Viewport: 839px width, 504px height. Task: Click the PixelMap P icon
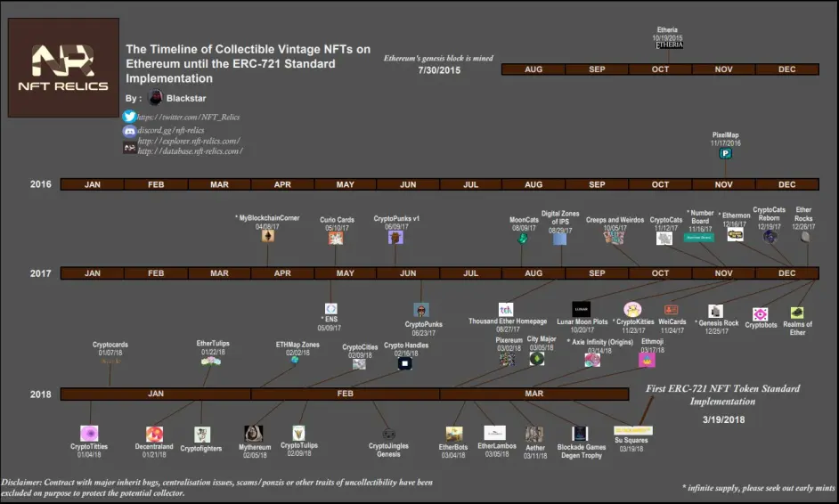pos(726,153)
